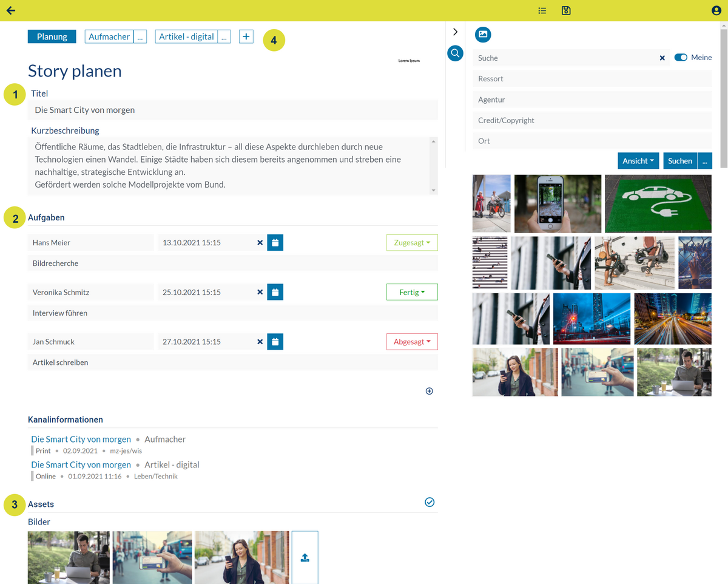The width and height of the screenshot is (728, 584).
Task: Click the Hans Meier assignee field
Action: pos(91,242)
